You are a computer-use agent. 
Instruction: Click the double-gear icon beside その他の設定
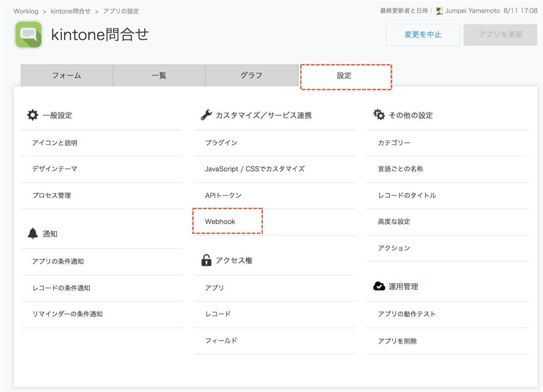click(379, 115)
